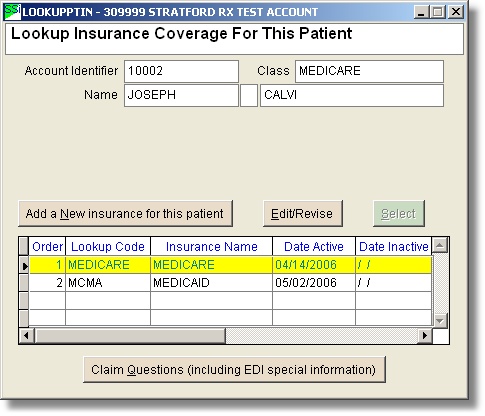This screenshot has height=416, width=485.
Task: Click the Order column header
Action: pyautogui.click(x=47, y=247)
